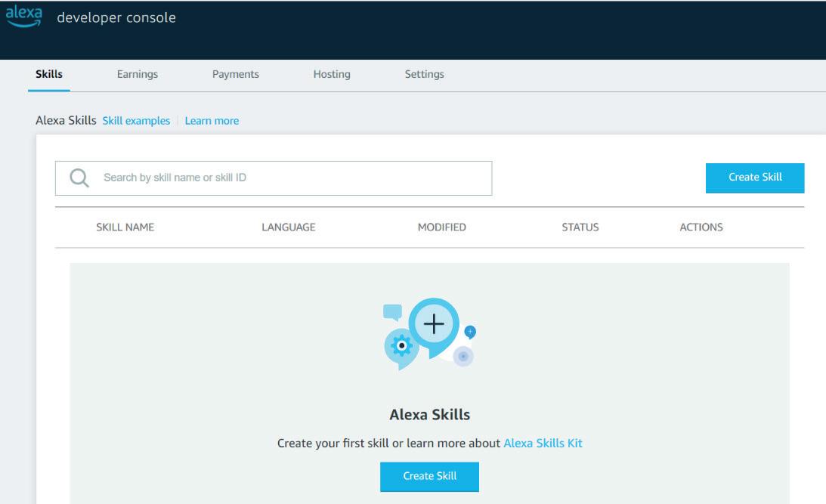
Task: Click the magnifying glass search icon
Action: click(79, 178)
